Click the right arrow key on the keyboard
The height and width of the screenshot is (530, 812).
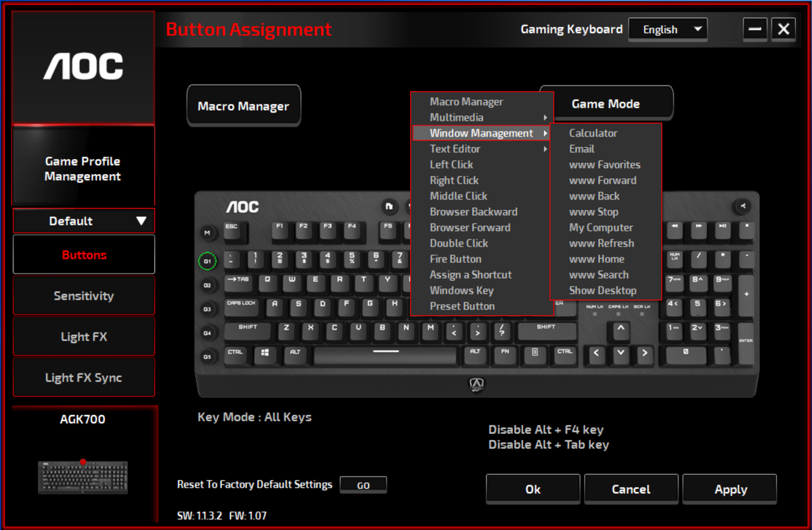coord(644,354)
